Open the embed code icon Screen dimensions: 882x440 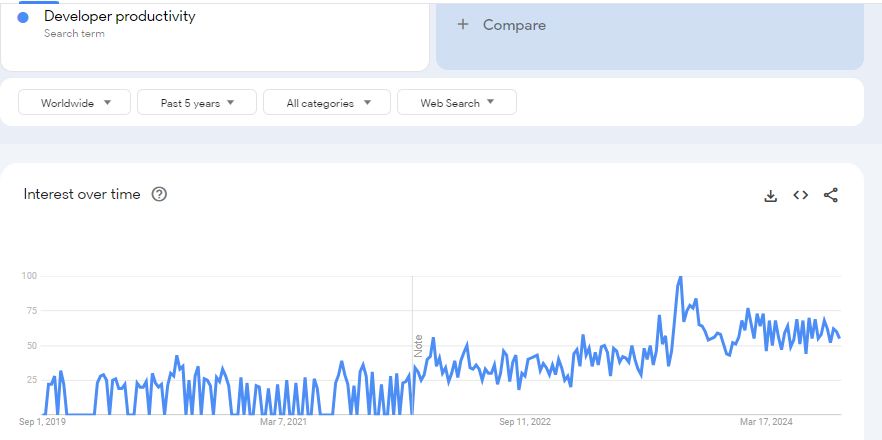800,195
